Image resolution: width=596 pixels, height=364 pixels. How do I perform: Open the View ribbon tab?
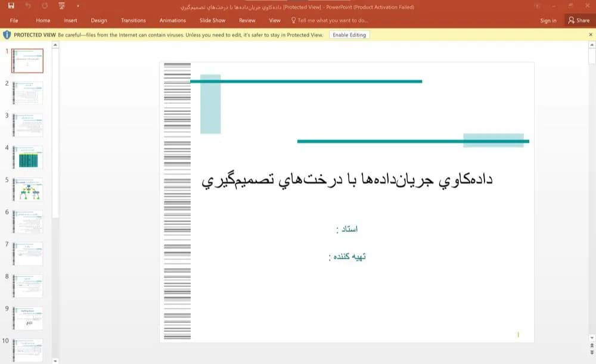274,20
